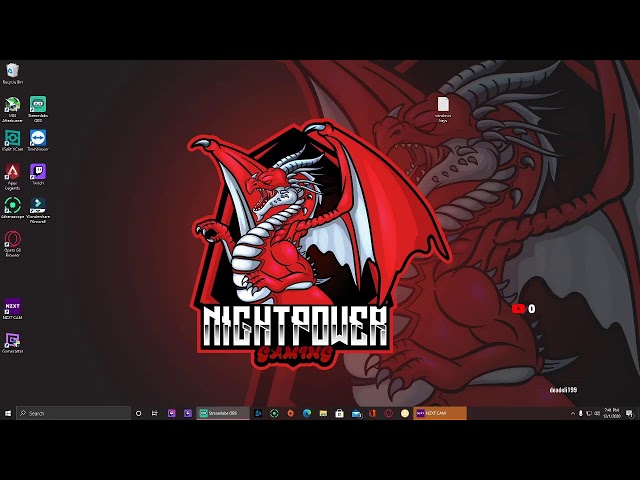Open the volume tray icon
The height and width of the screenshot is (480, 640).
point(597,413)
